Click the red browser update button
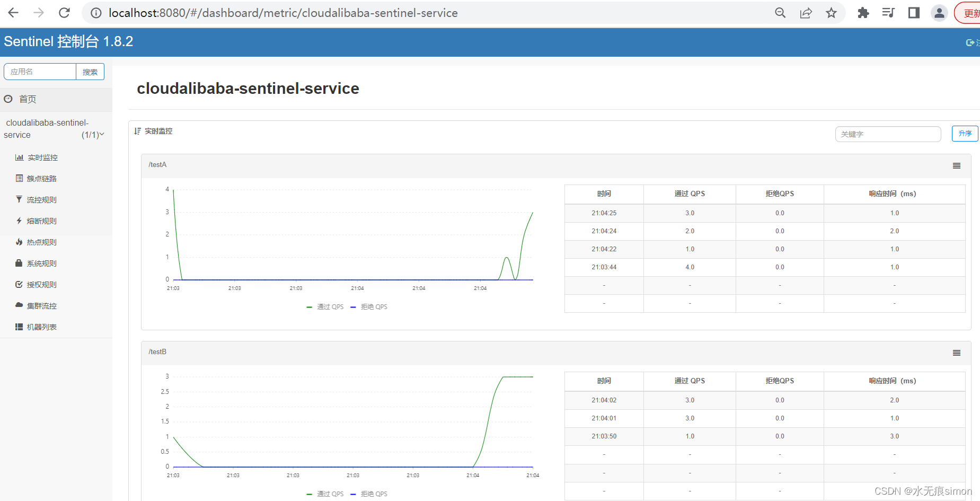 (x=968, y=13)
